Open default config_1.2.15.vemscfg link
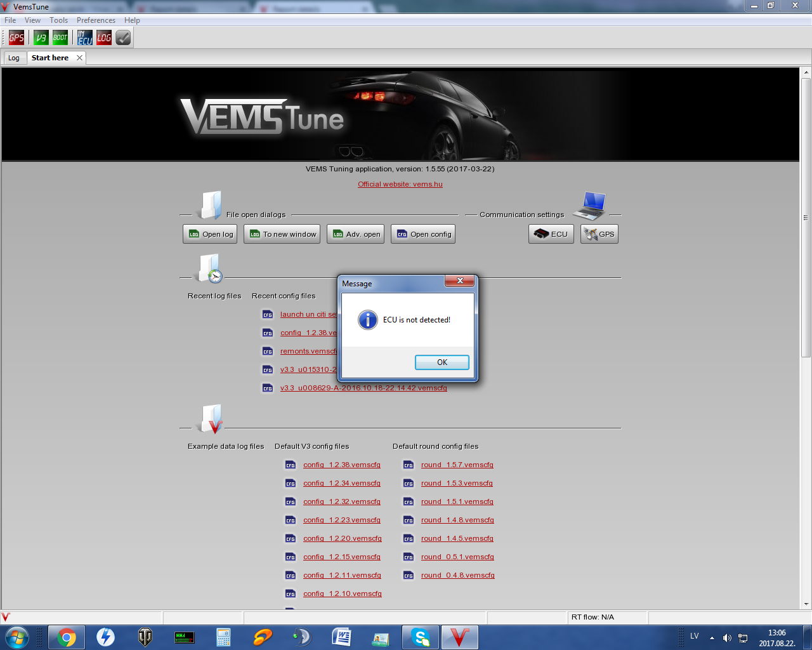This screenshot has width=812, height=650. point(342,557)
